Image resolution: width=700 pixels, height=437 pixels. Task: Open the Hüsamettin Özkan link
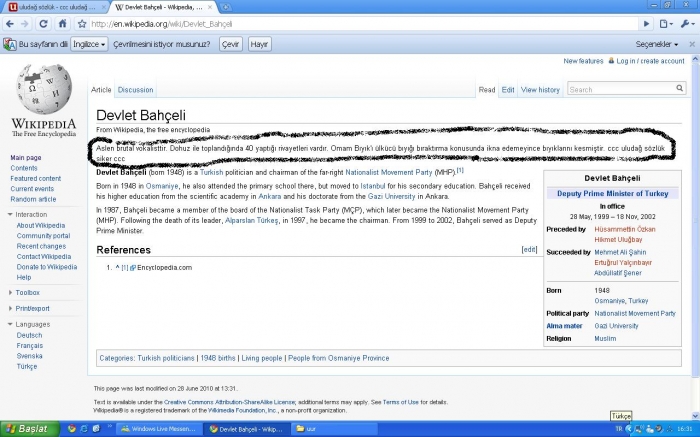(x=625, y=229)
